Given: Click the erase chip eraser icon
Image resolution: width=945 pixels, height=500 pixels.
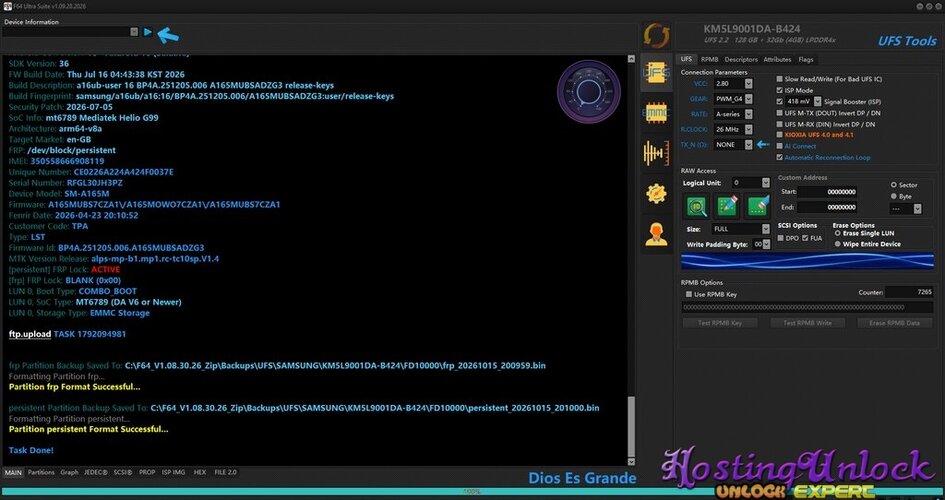Looking at the screenshot, I should click(757, 207).
